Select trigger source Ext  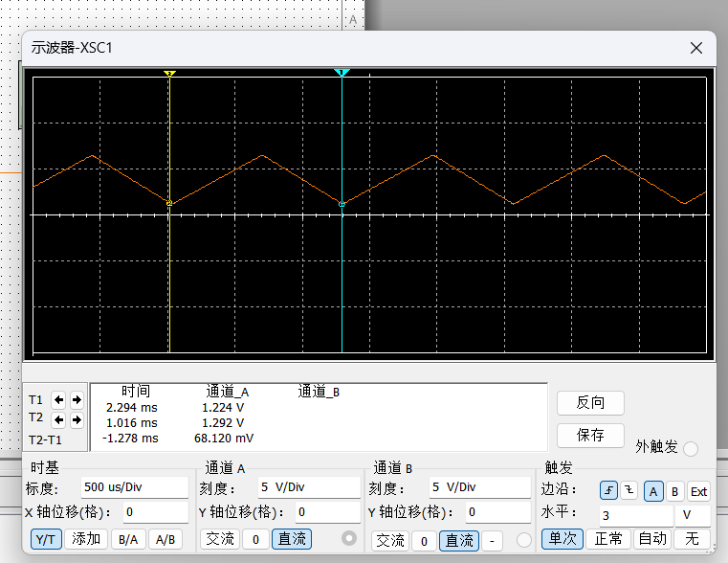tap(698, 491)
